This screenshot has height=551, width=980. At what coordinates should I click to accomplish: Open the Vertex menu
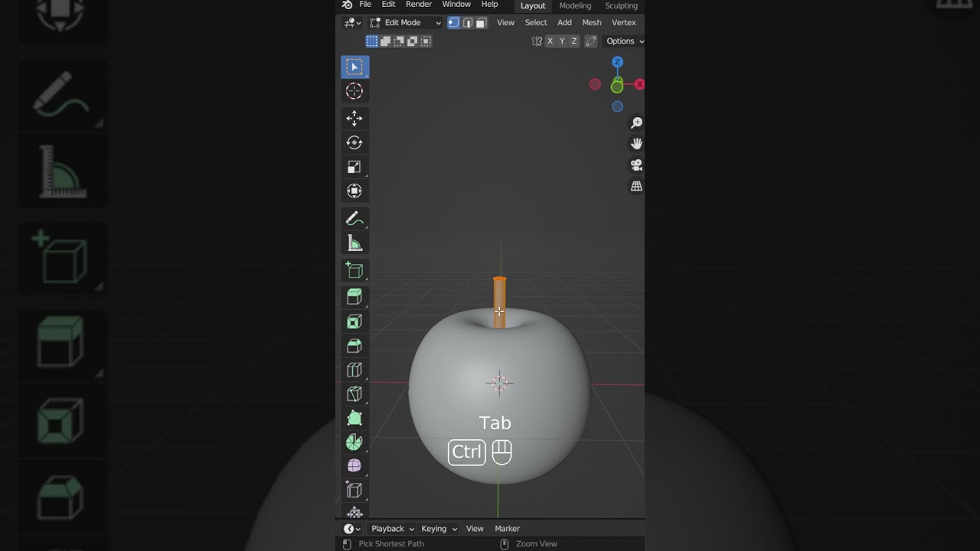tap(624, 22)
